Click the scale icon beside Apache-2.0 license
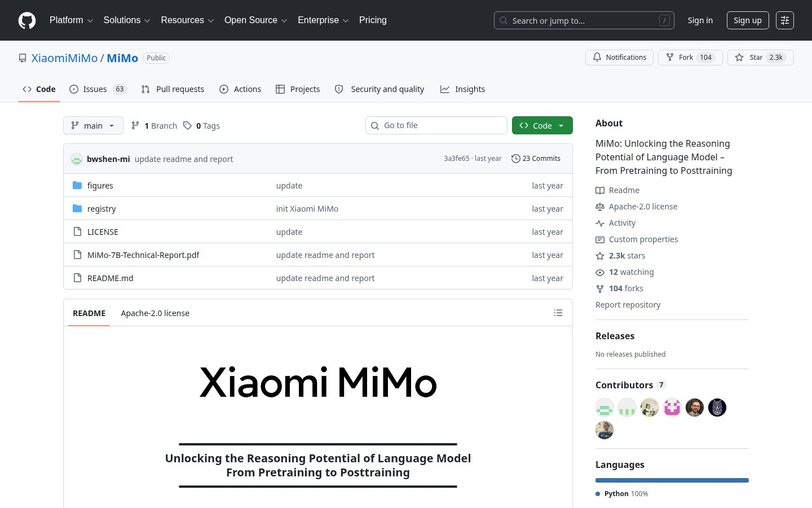Viewport: 812px width, 508px height. [x=600, y=207]
